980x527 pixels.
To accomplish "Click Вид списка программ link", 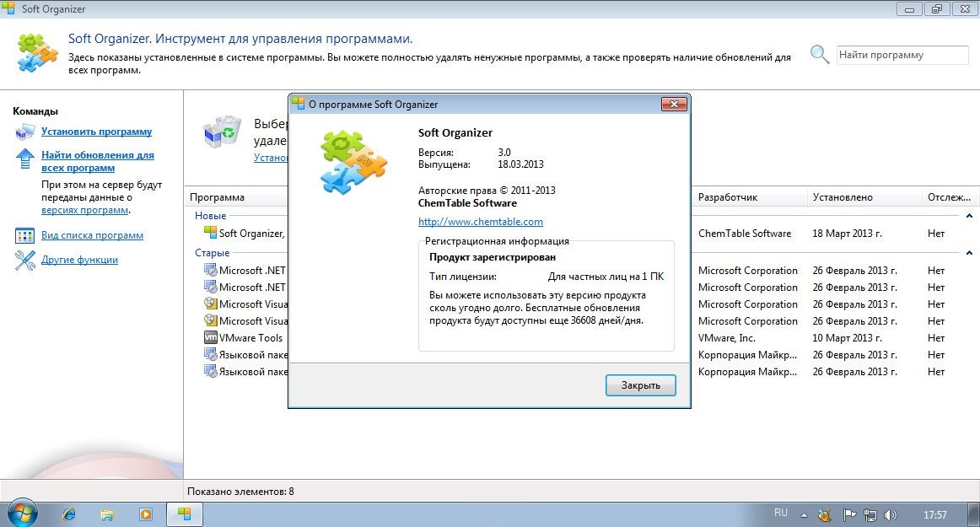I will (x=92, y=235).
